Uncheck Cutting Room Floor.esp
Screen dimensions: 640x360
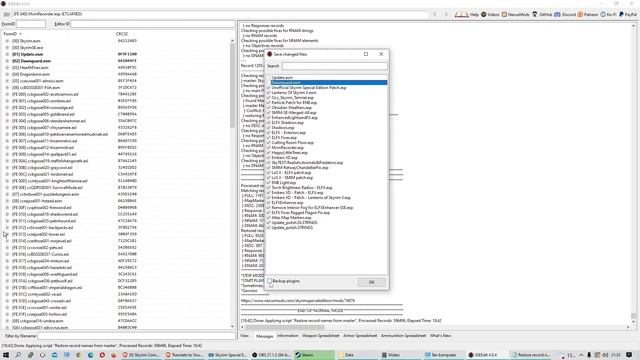click(x=269, y=142)
